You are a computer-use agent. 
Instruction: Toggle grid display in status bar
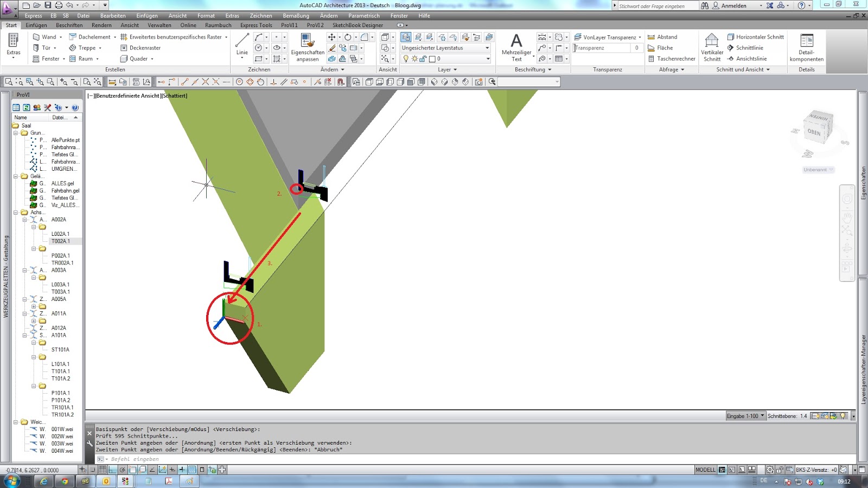click(103, 470)
